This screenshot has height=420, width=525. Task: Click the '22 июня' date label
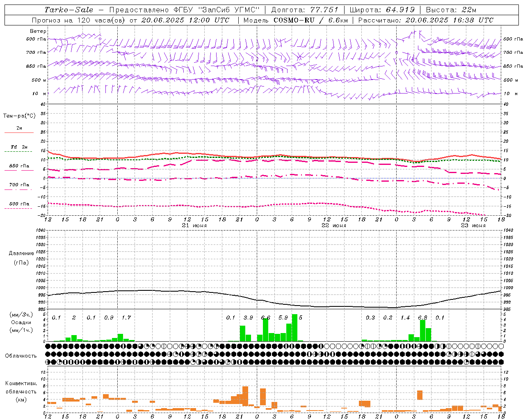(333, 226)
